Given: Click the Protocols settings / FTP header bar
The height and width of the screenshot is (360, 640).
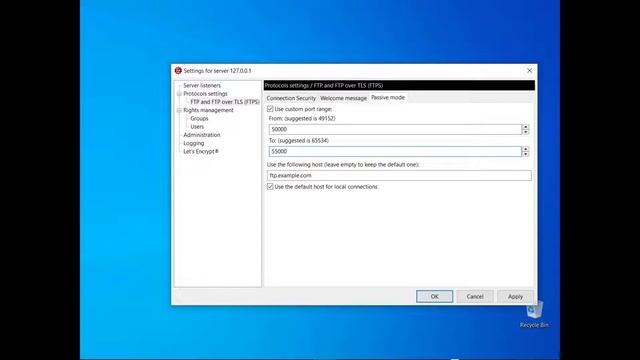Looking at the screenshot, I should click(x=399, y=85).
